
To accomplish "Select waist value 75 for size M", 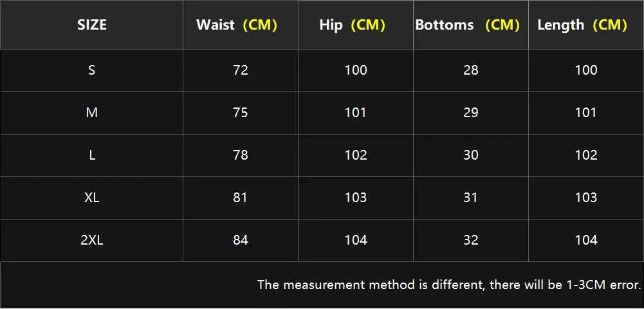I will coord(241,113).
